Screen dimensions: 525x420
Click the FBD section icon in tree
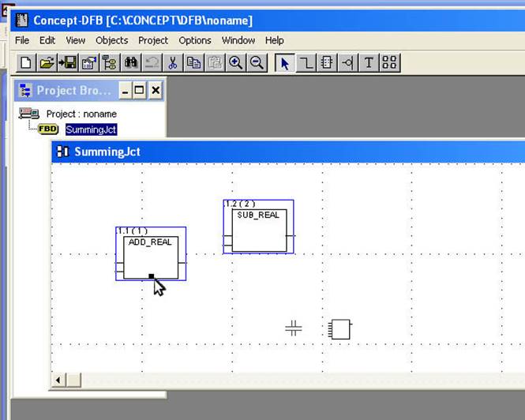click(48, 129)
